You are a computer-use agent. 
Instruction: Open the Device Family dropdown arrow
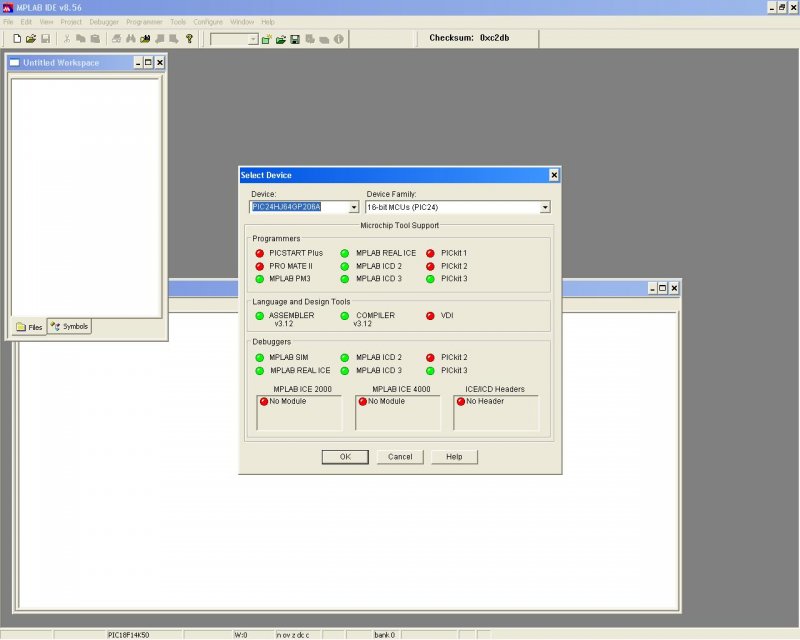pos(545,207)
